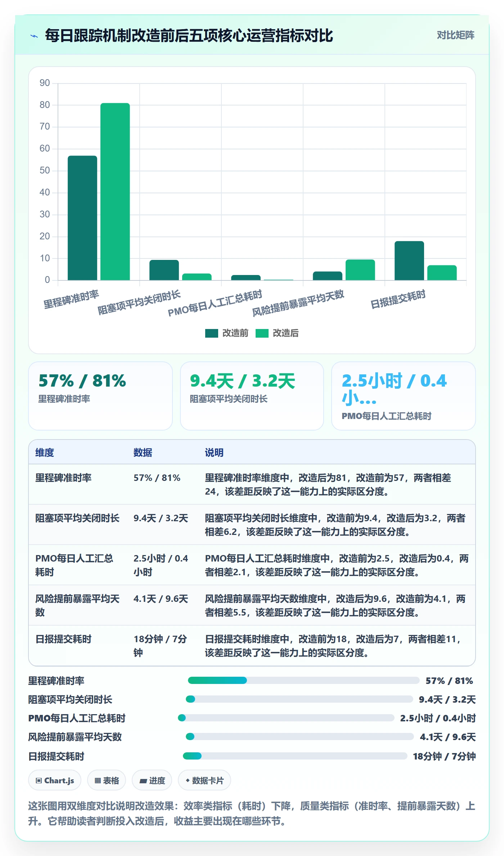504x856 pixels.
Task: Click the 阻塞项平均关闭时长 progress bar
Action: pyautogui.click(x=300, y=699)
